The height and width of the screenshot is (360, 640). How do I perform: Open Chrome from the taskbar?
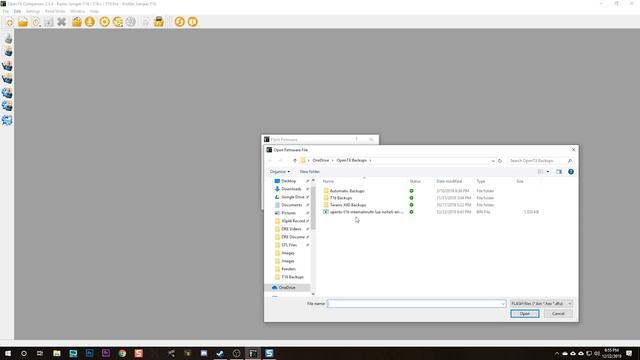click(x=122, y=353)
